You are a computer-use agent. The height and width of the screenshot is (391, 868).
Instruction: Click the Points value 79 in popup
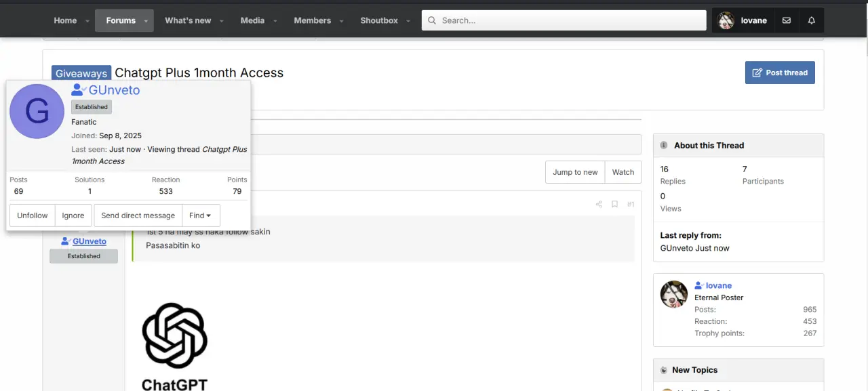237,191
